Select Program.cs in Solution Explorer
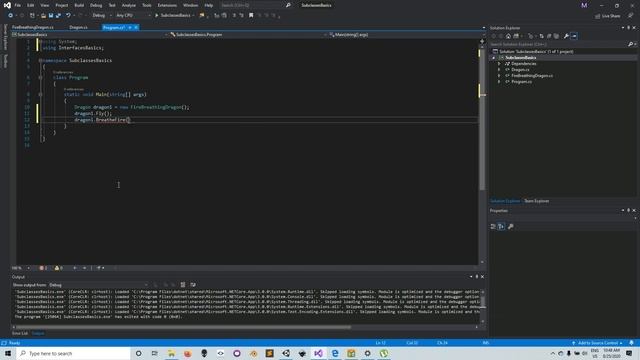Image resolution: width=640 pixels, height=360 pixels. coord(521,82)
